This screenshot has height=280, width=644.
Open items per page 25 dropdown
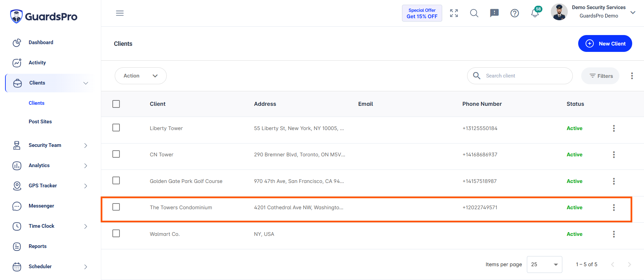click(x=544, y=265)
